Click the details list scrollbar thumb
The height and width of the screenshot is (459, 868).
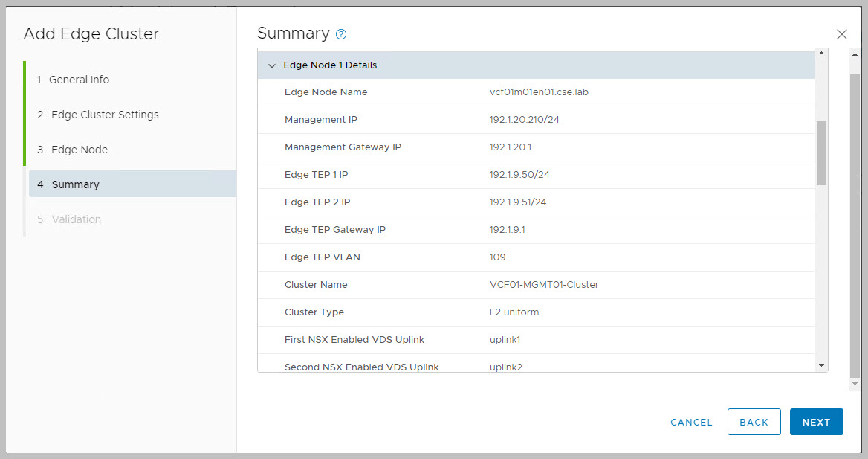pyautogui.click(x=821, y=153)
